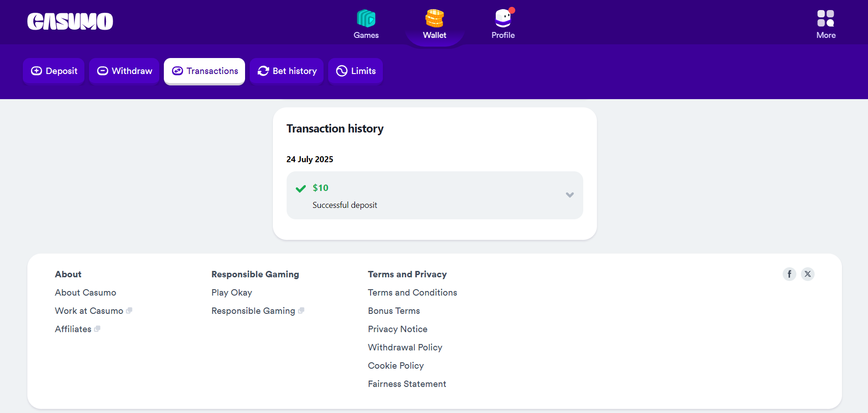This screenshot has height=413, width=868.
Task: Open Work at Casumo link
Action: pos(89,311)
